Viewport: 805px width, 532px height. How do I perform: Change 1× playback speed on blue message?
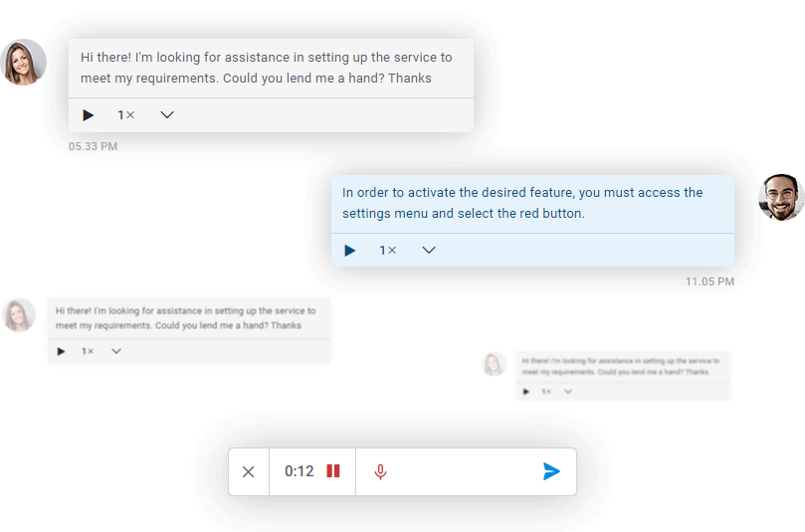[388, 251]
